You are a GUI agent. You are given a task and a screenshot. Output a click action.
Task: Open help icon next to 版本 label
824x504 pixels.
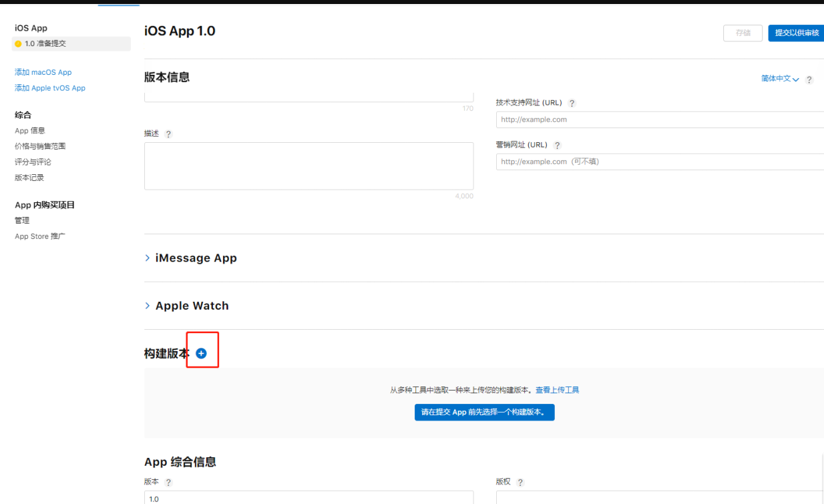(168, 483)
